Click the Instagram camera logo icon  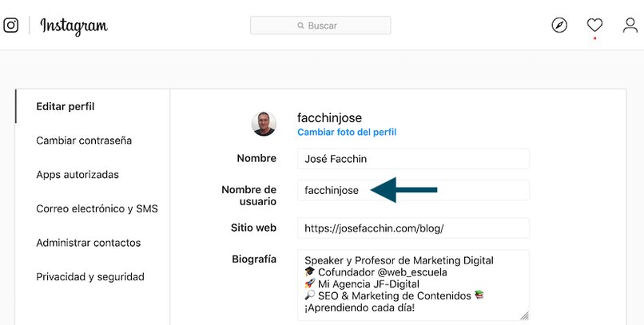tap(10, 26)
